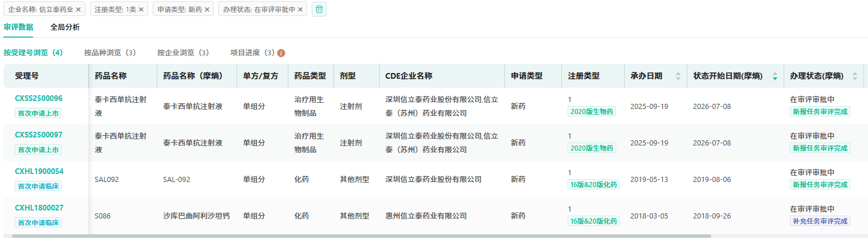Switch to 全局分析 tab
Screen dimensions: 868x247
coord(65,27)
